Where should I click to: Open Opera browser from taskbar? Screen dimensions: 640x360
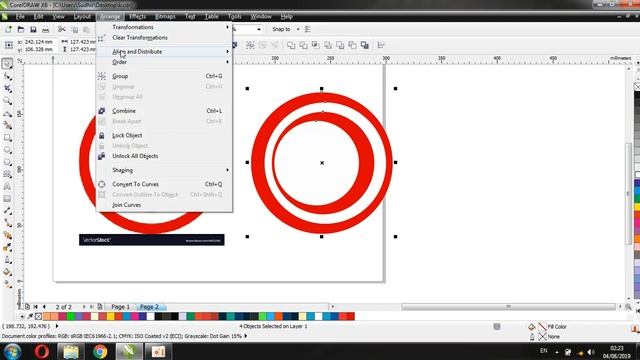42,351
